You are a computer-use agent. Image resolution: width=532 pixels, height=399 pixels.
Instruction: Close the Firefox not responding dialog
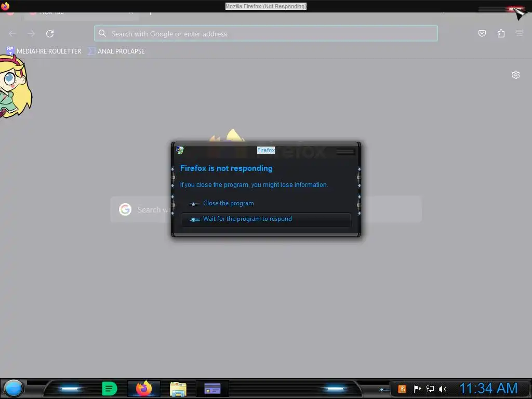point(345,152)
